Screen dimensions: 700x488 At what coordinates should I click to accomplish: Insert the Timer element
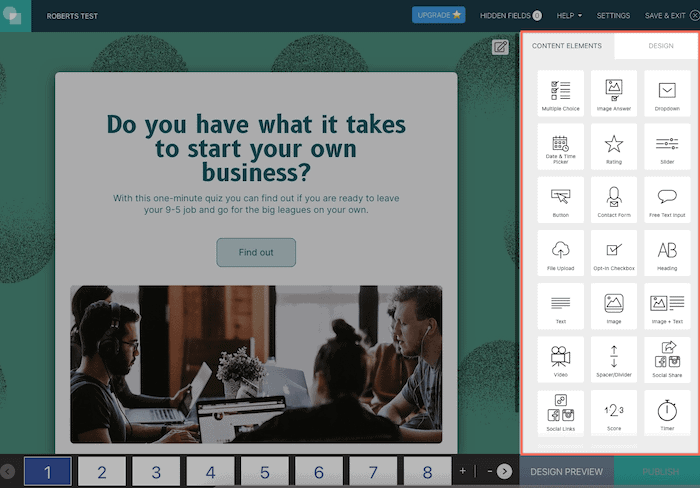pyautogui.click(x=667, y=413)
